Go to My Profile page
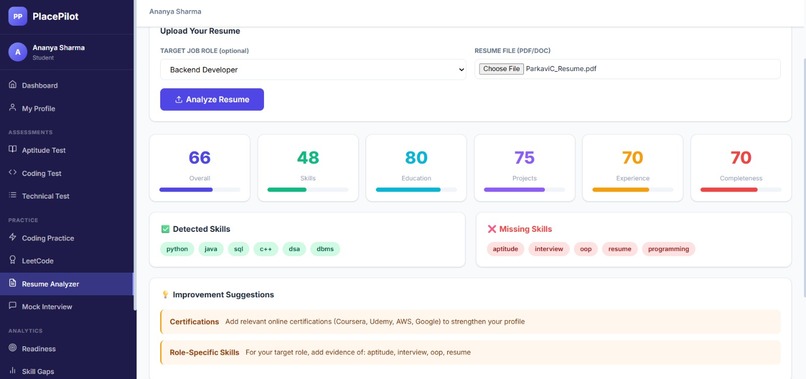806x379 pixels. (x=67, y=109)
